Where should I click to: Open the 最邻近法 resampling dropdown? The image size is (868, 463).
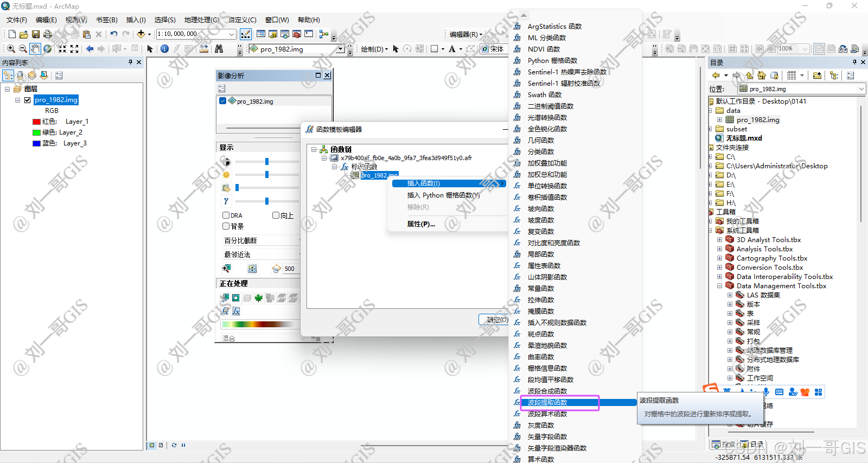coord(261,255)
